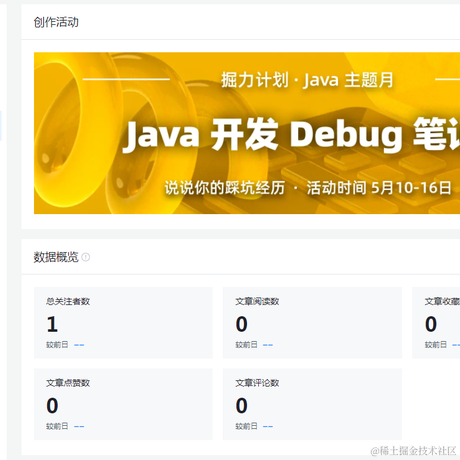Open the Java 开发 Debug 笔记 activity banner
This screenshot has height=460, width=460.
coord(247,133)
